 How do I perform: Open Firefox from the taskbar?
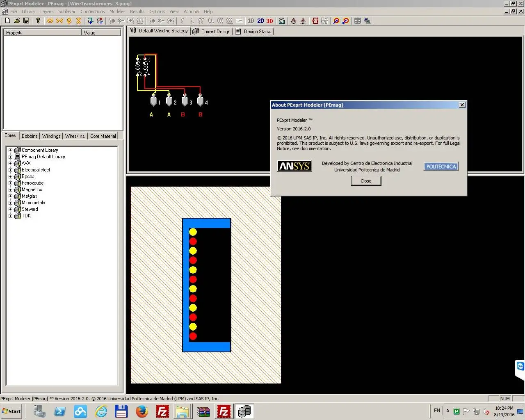coord(142,411)
